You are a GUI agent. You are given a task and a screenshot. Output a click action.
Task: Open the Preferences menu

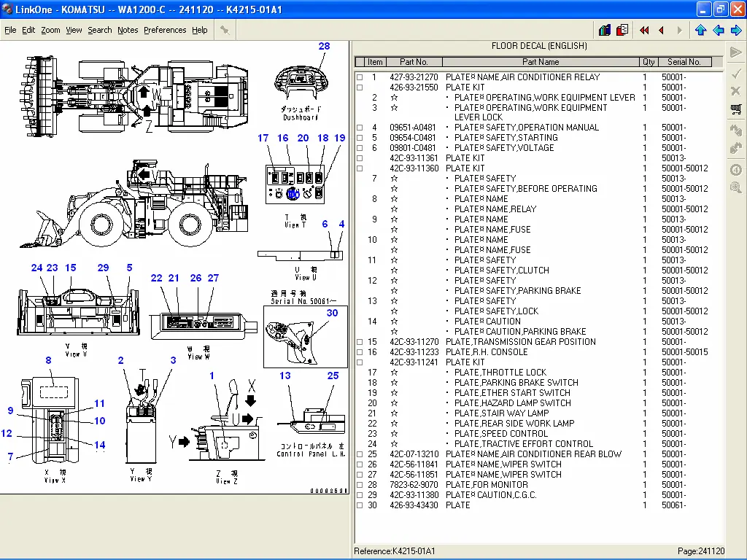tap(165, 30)
